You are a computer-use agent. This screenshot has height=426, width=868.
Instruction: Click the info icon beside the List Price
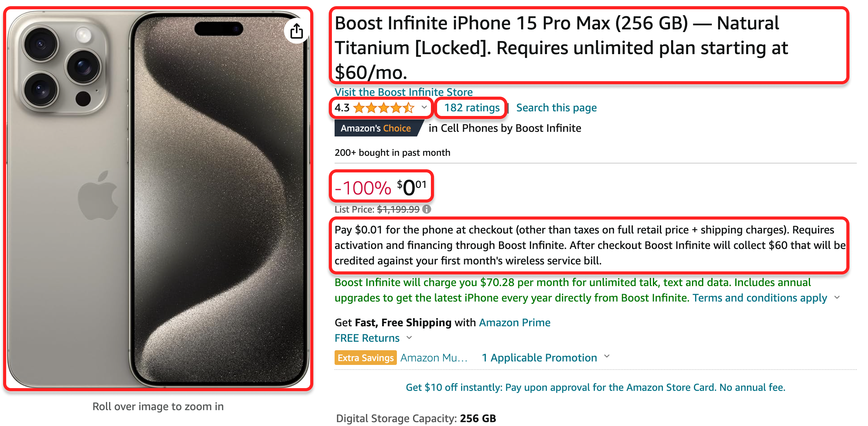pyautogui.click(x=427, y=210)
